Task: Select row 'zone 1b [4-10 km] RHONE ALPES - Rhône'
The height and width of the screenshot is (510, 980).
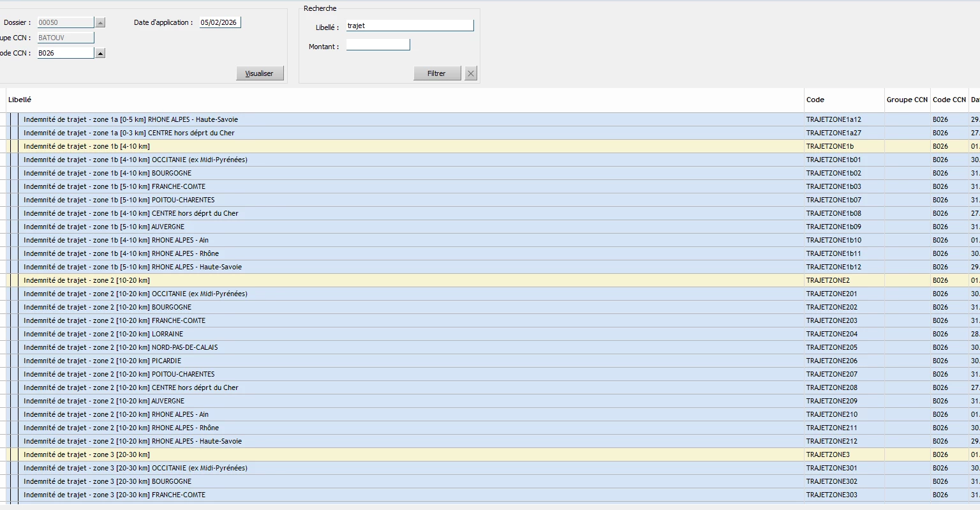Action: point(490,253)
